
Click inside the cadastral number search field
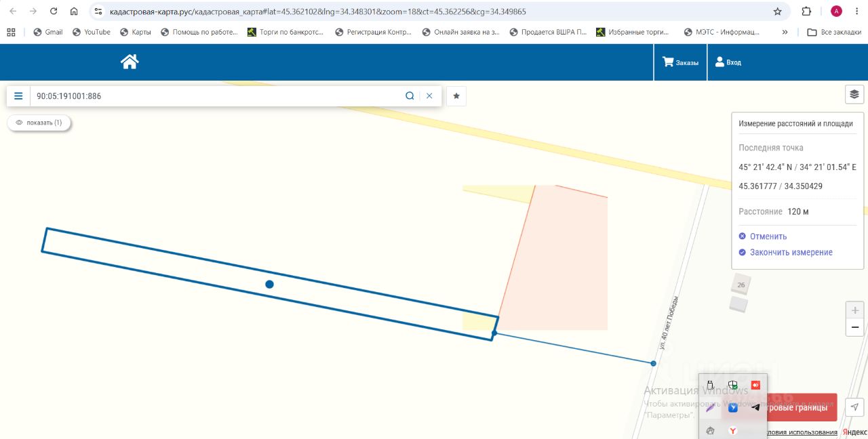(x=217, y=96)
